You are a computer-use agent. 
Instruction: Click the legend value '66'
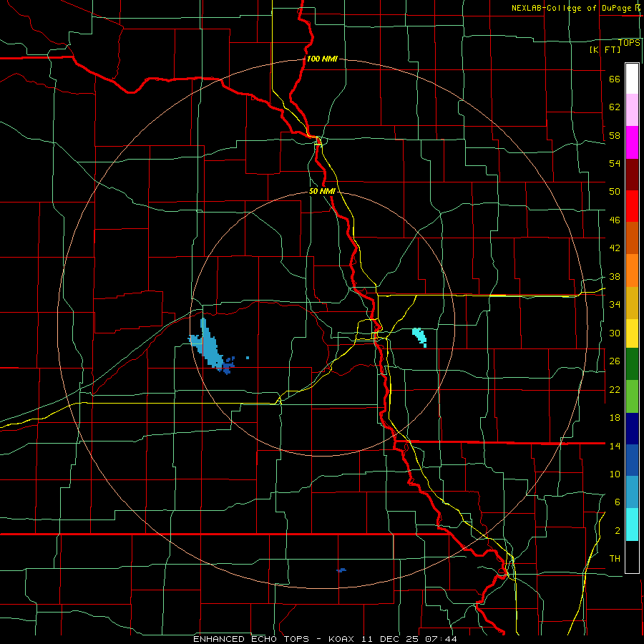[x=615, y=79]
